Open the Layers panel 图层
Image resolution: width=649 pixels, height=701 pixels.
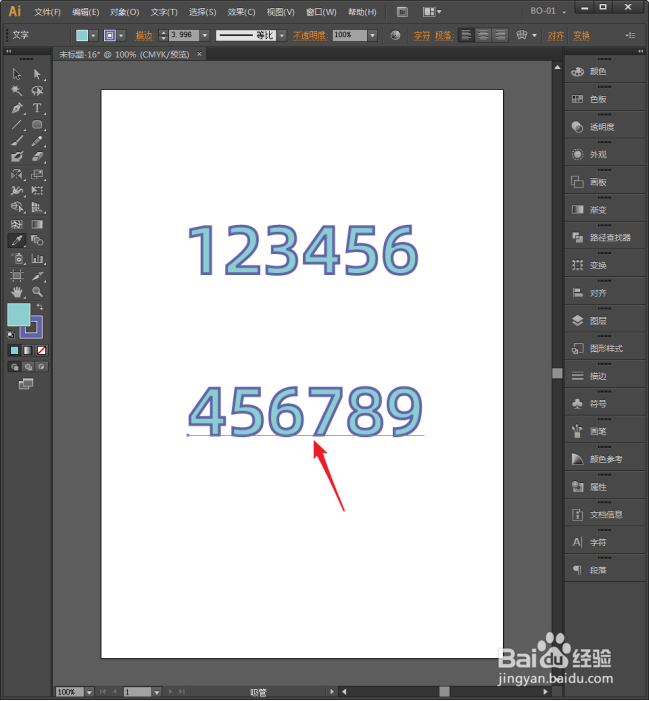pyautogui.click(x=605, y=321)
